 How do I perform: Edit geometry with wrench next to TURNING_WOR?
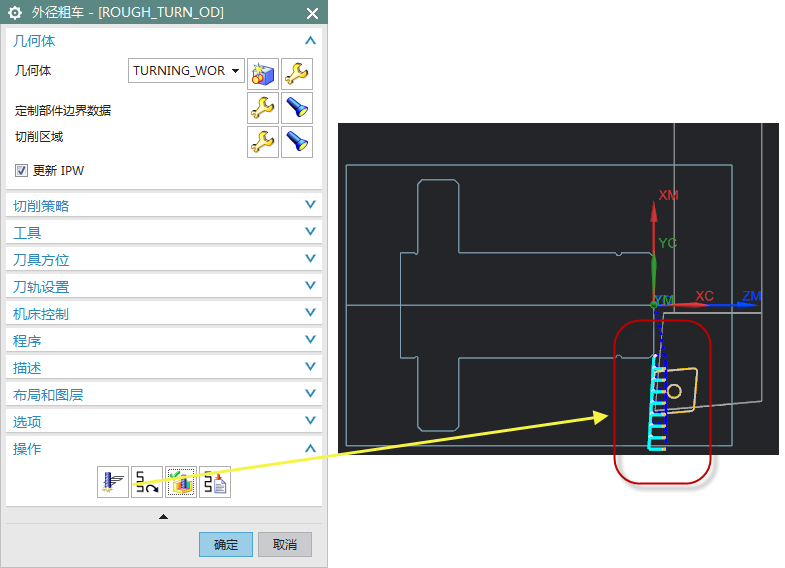(x=297, y=74)
